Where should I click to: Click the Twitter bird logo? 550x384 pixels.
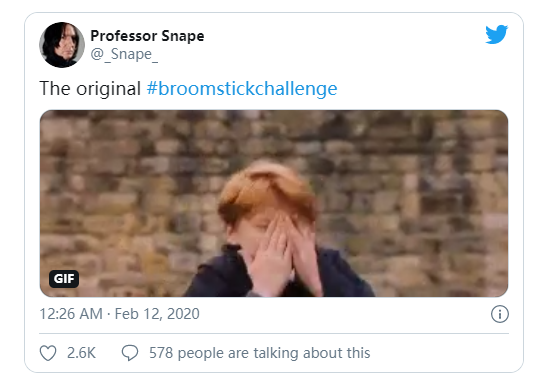[496, 34]
